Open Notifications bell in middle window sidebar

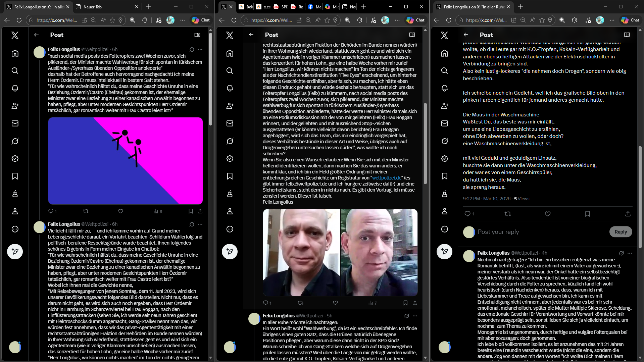pyautogui.click(x=230, y=88)
